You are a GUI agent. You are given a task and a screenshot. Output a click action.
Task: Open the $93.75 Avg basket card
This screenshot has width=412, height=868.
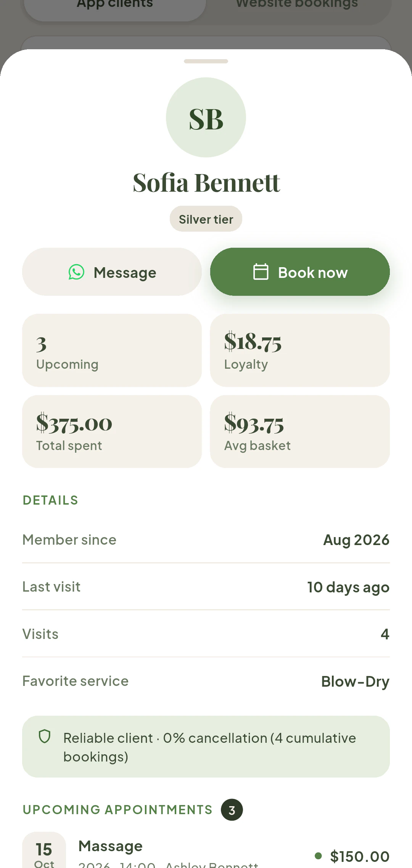(x=300, y=432)
